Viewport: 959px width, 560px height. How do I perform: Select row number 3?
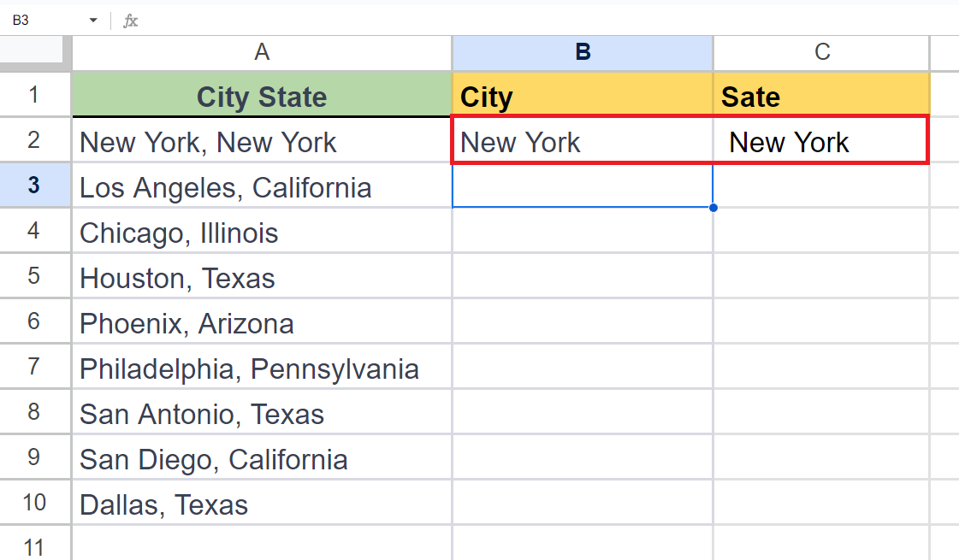(x=35, y=186)
